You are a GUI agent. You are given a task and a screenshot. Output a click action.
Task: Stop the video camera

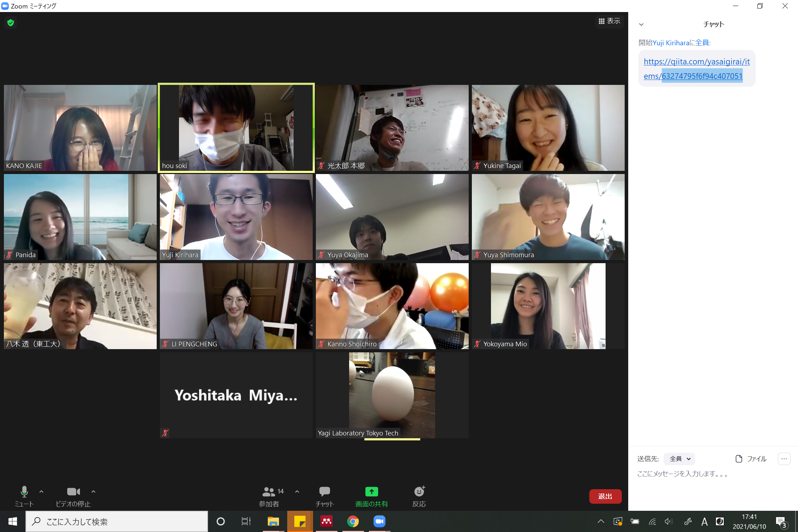pos(73,492)
